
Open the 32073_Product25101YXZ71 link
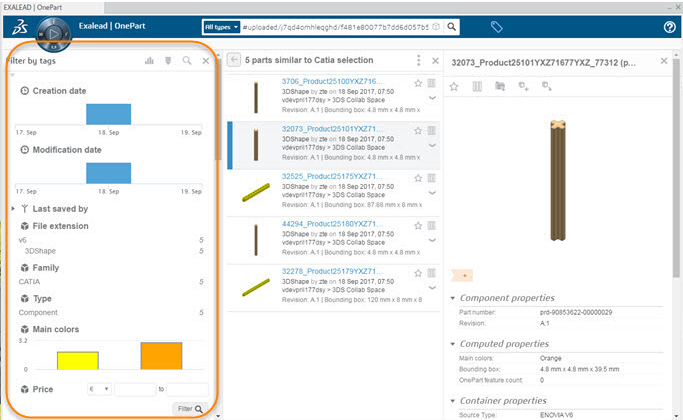[x=332, y=129]
